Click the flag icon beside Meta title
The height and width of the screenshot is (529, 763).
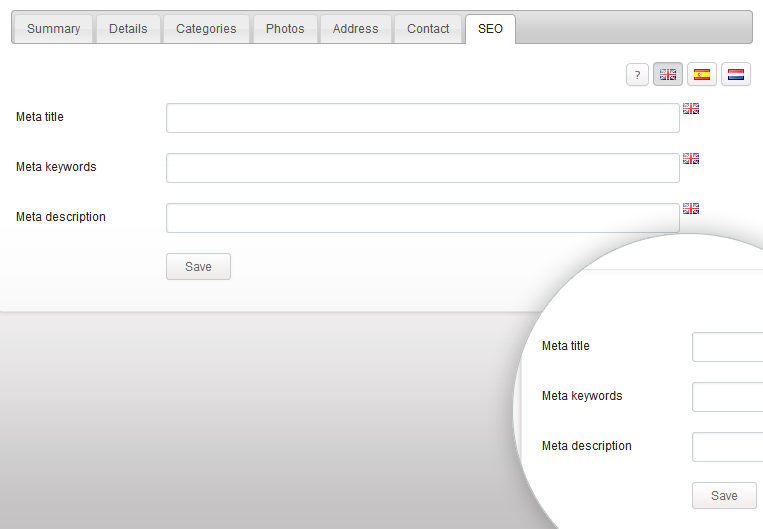(x=691, y=109)
